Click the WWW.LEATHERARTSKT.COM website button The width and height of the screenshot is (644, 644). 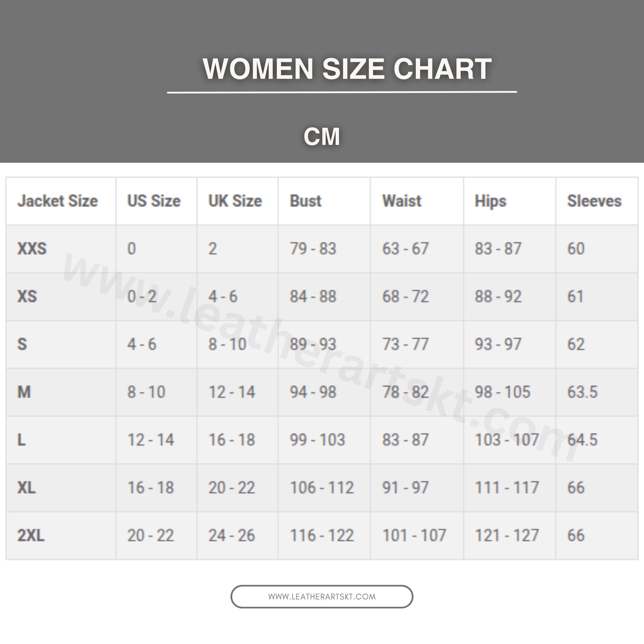pyautogui.click(x=322, y=597)
